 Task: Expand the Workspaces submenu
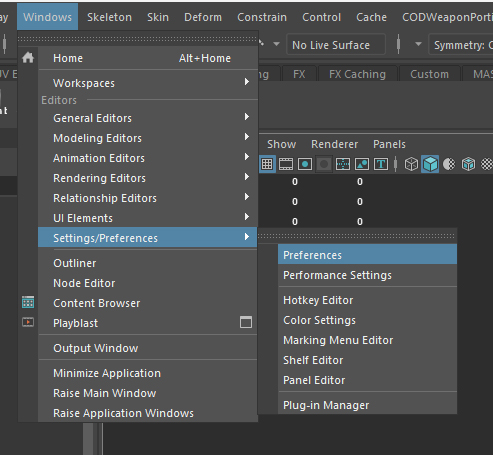click(148, 83)
